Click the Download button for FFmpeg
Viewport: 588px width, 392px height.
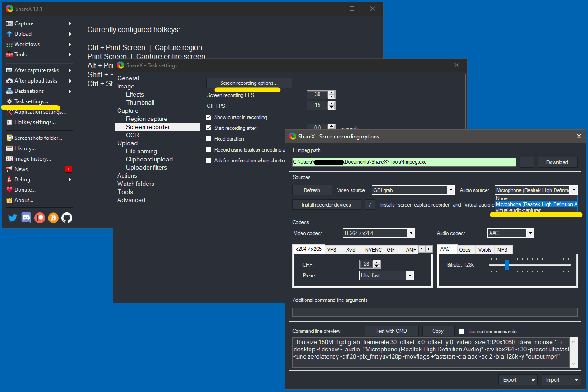tap(557, 162)
